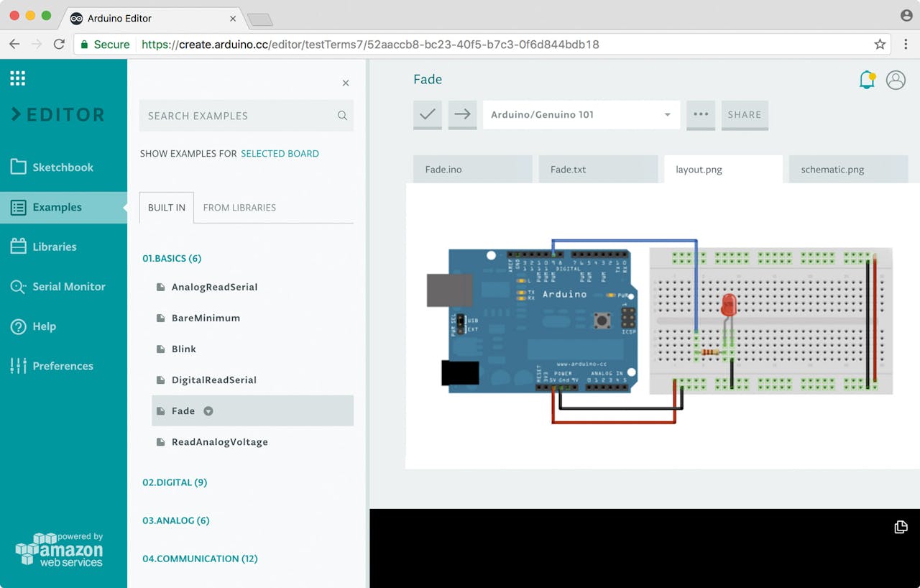Switch to the schematic.png tab
The height and width of the screenshot is (588, 920).
(x=832, y=170)
